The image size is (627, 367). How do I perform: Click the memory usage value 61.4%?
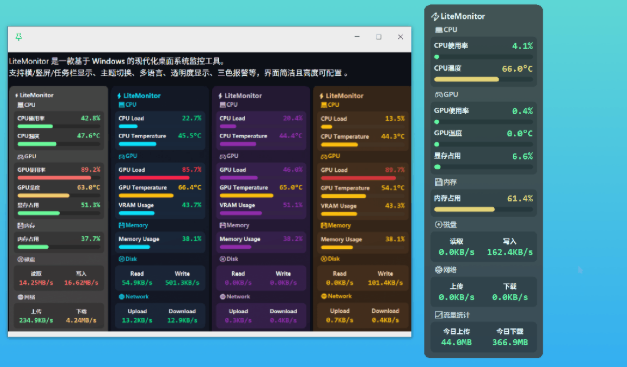(x=520, y=198)
